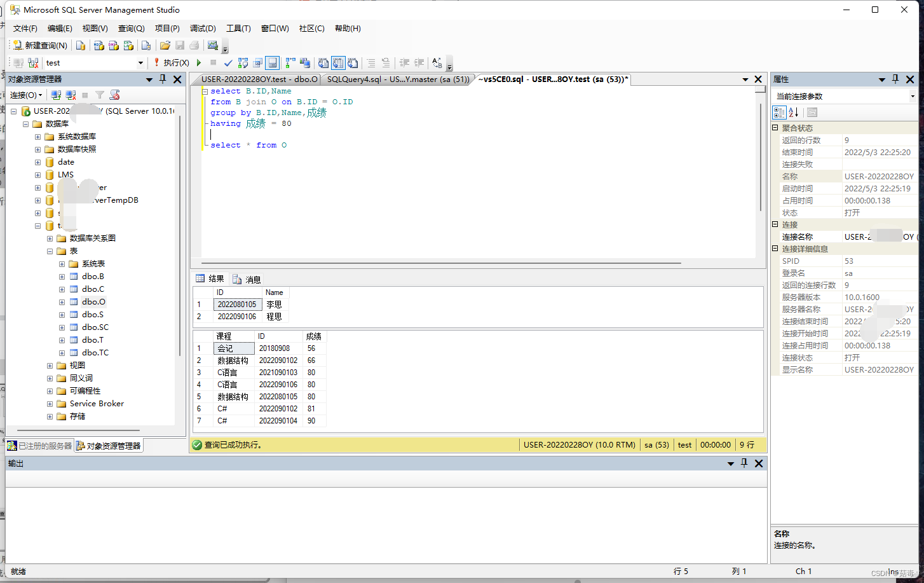Display the Estimated Execution Plan icon
Image resolution: width=924 pixels, height=583 pixels.
[x=243, y=63]
